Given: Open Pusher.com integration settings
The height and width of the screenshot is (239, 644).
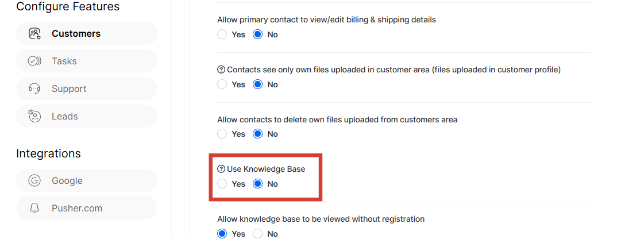Looking at the screenshot, I should point(77,208).
